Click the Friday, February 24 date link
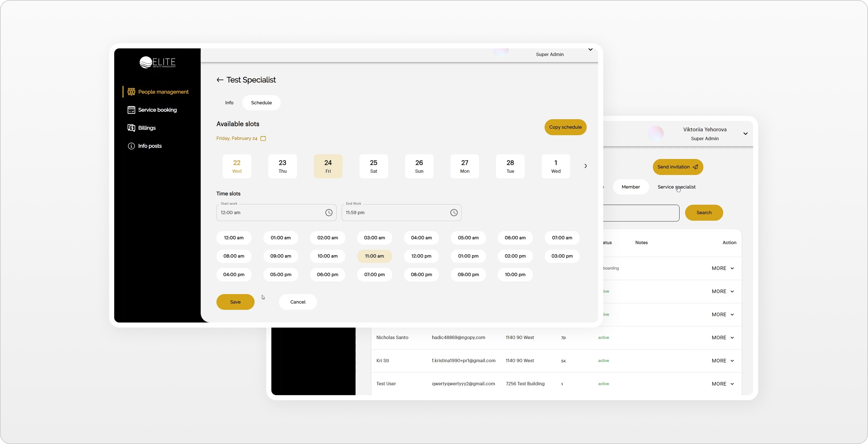Image resolution: width=868 pixels, height=444 pixels. coord(237,138)
